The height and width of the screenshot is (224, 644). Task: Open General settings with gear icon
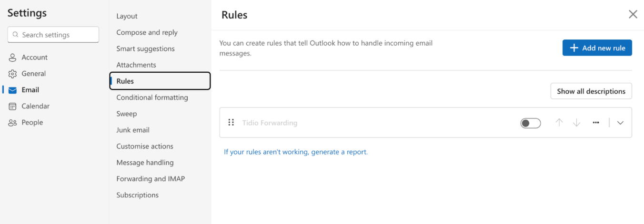pos(33,74)
